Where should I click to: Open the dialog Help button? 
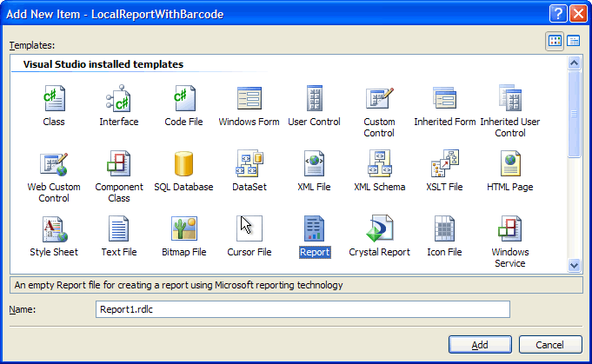pyautogui.click(x=557, y=14)
